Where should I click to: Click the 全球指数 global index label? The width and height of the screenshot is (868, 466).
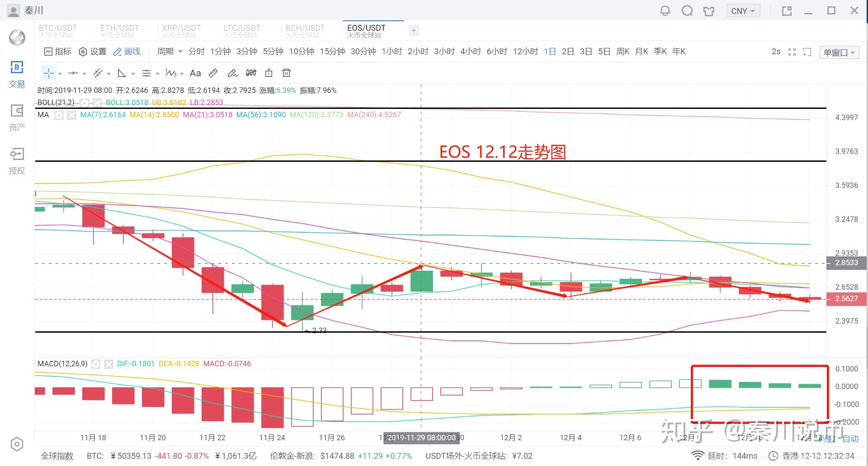(x=57, y=456)
